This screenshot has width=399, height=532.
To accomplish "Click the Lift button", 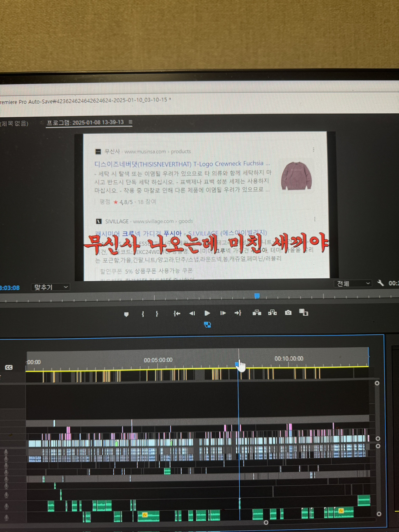I will pos(257,313).
